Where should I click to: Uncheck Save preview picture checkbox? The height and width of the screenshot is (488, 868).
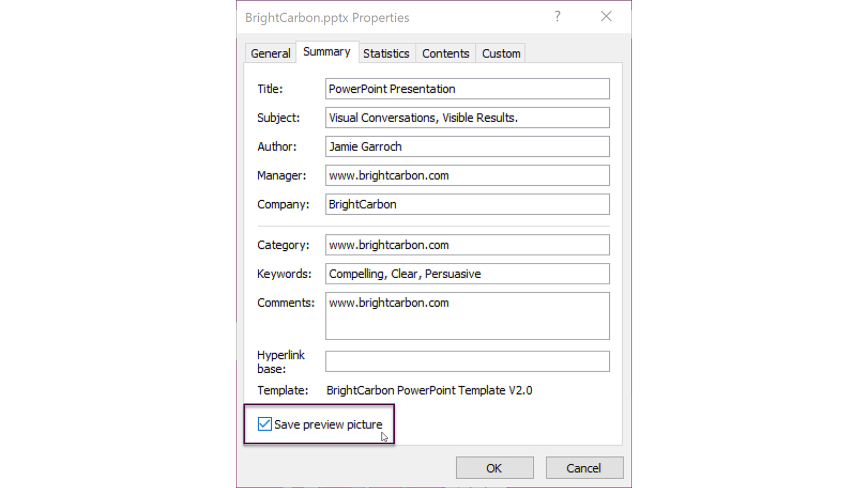point(265,424)
